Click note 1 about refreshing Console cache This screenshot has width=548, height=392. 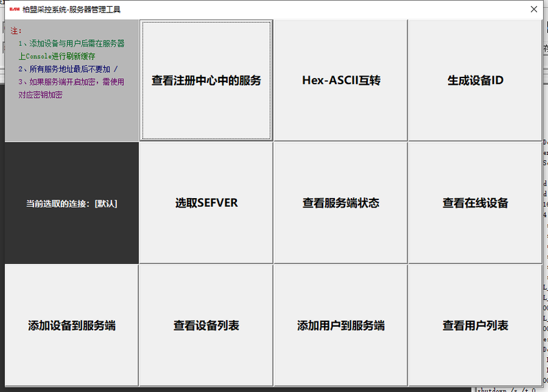pos(72,49)
